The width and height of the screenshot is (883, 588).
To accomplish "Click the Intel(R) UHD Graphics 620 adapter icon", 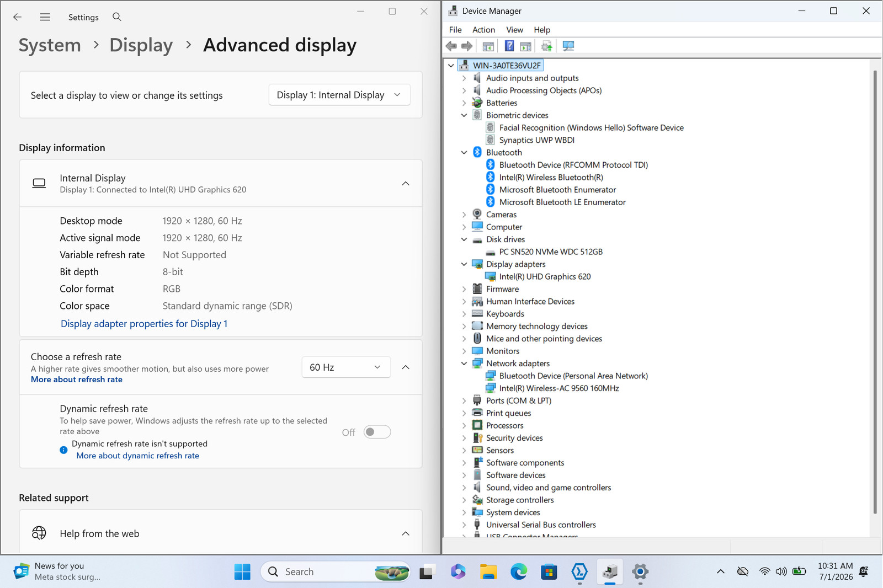I will (x=490, y=276).
